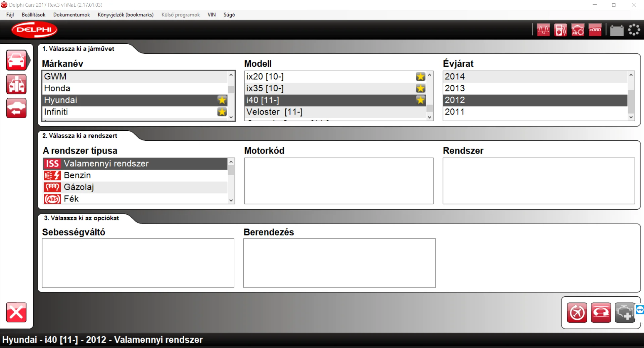Click the Benzin ignition system icon

pos(52,175)
